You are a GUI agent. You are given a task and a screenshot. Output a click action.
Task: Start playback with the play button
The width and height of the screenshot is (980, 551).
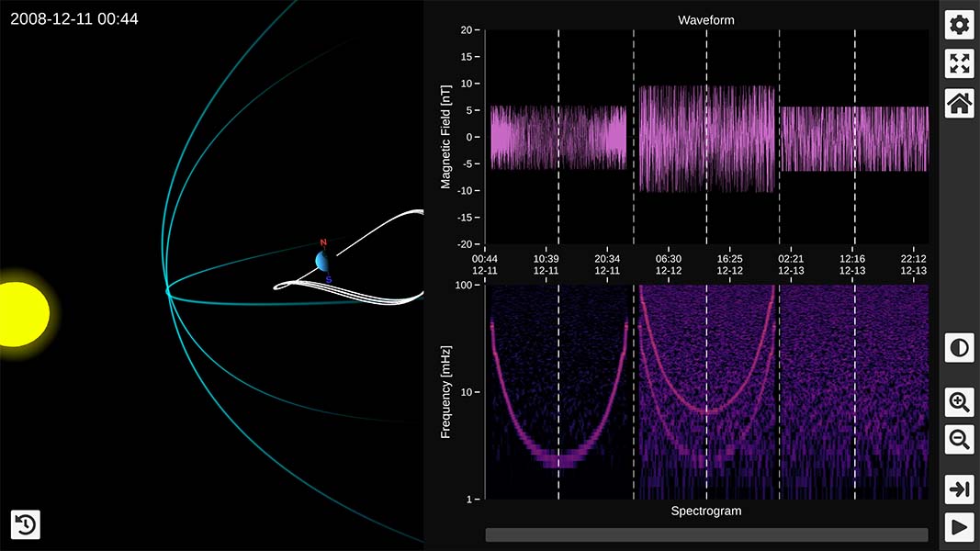[960, 527]
